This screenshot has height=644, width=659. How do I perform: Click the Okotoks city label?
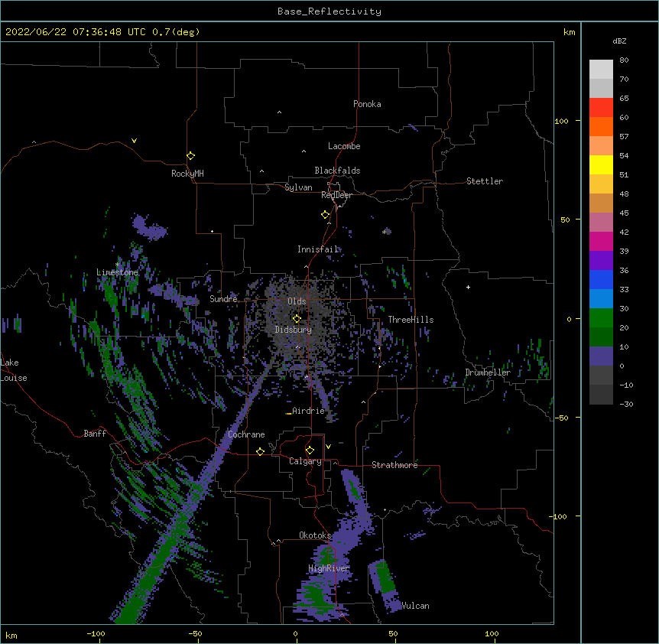[315, 535]
